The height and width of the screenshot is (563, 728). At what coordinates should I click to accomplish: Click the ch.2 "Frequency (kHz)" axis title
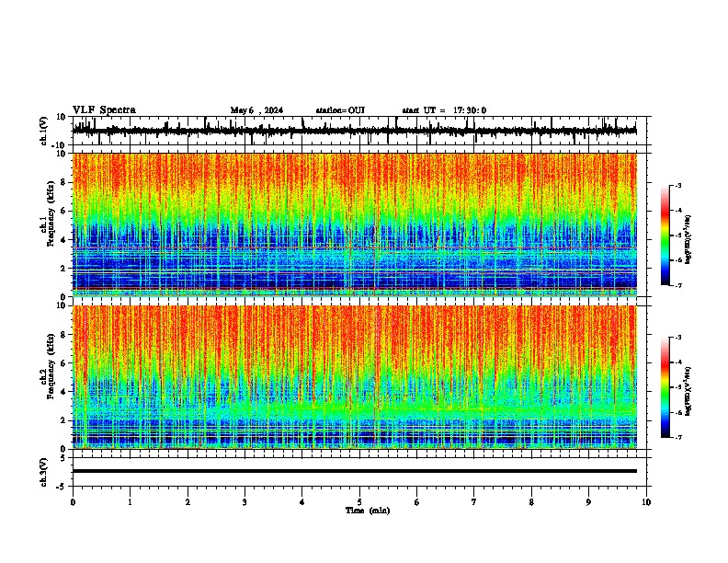pos(51,366)
